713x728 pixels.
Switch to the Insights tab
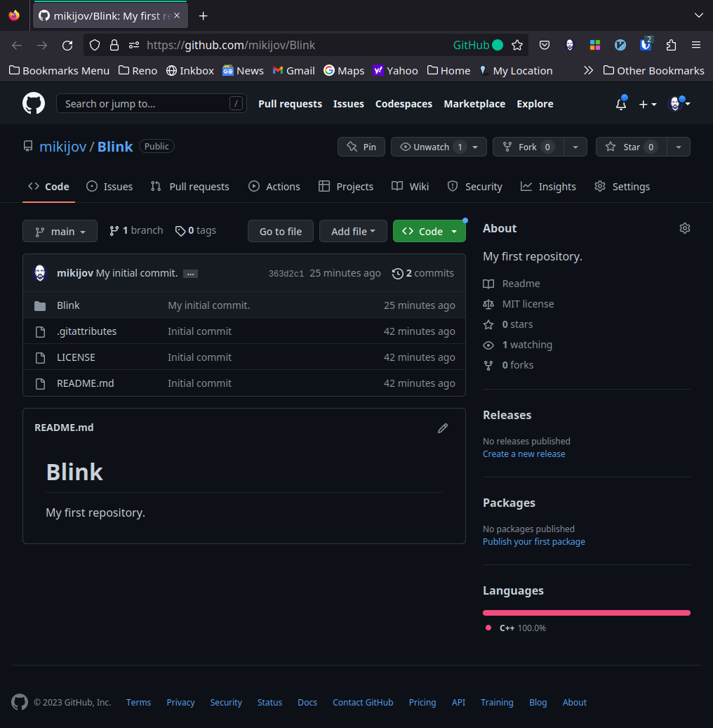click(x=548, y=187)
